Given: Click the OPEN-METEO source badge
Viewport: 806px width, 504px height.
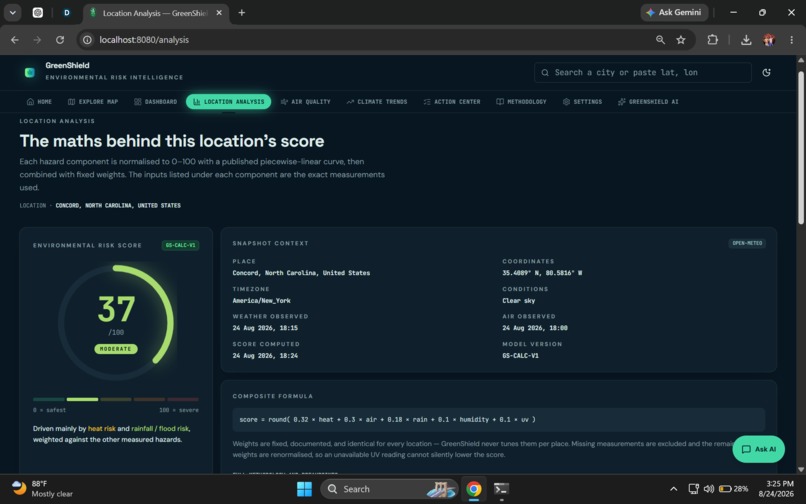Looking at the screenshot, I should pyautogui.click(x=747, y=243).
